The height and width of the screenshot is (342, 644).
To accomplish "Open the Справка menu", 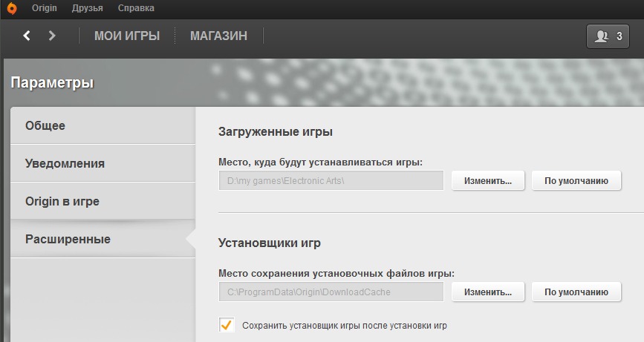I will click(x=136, y=8).
